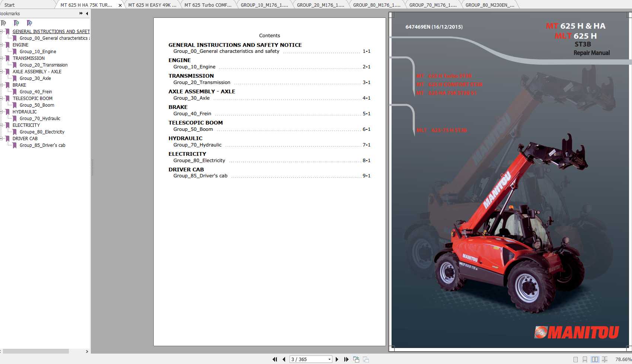The width and height of the screenshot is (632, 364).
Task: Click the purple bookmark icon beside ELECTRICITY
Action: click(7, 125)
